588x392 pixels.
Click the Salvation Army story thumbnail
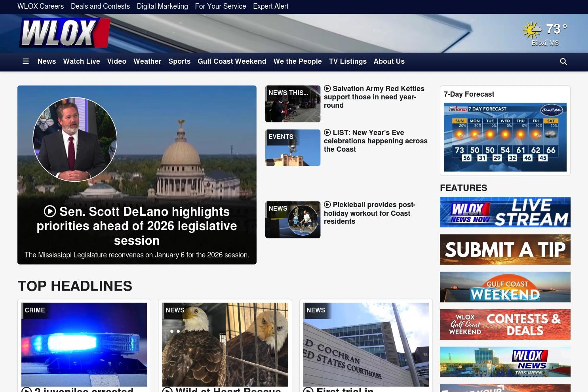293,104
